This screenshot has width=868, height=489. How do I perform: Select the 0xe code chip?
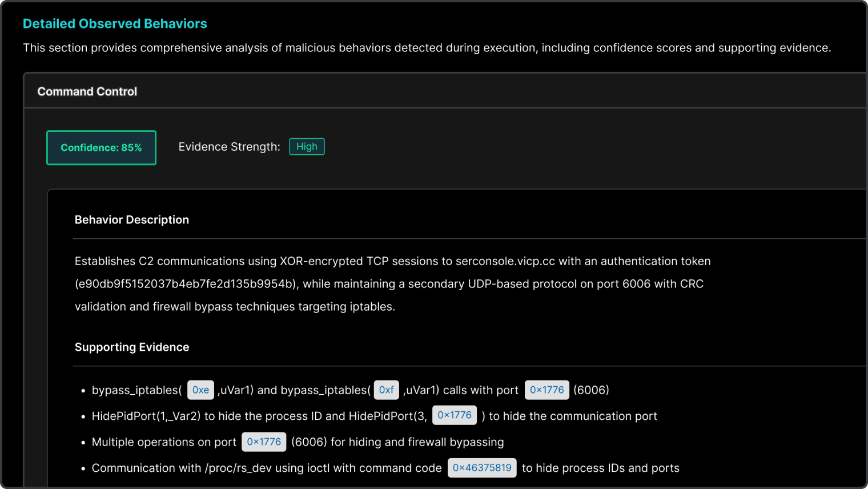point(200,390)
